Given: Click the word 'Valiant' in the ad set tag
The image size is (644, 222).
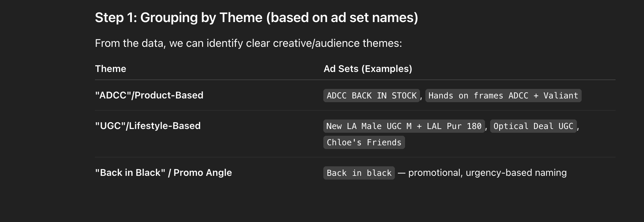Looking at the screenshot, I should pos(561,96).
